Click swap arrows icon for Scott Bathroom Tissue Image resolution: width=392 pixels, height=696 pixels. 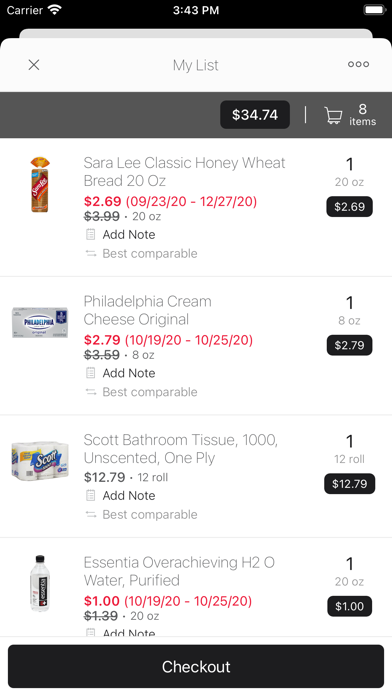(91, 514)
